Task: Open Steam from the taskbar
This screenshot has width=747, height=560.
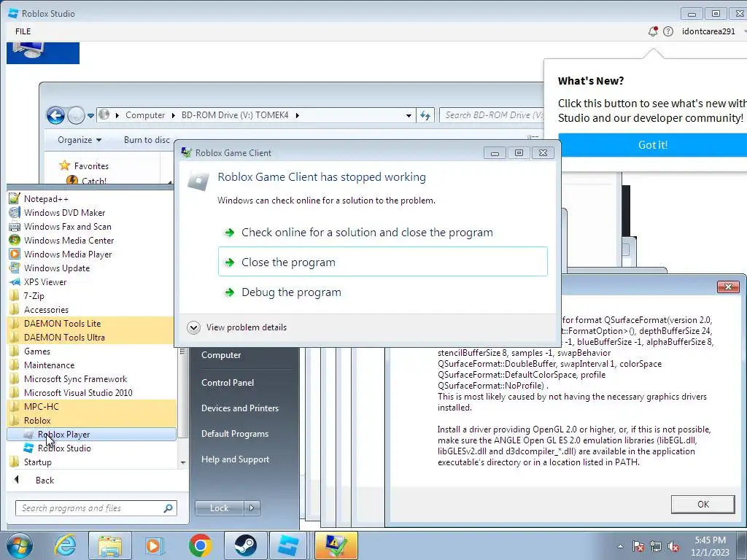Action: pos(245,545)
